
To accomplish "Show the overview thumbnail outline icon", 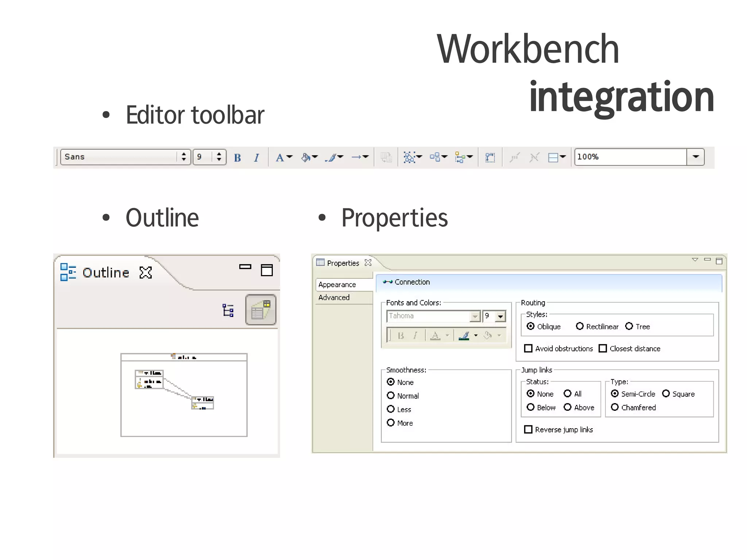I will coord(261,310).
